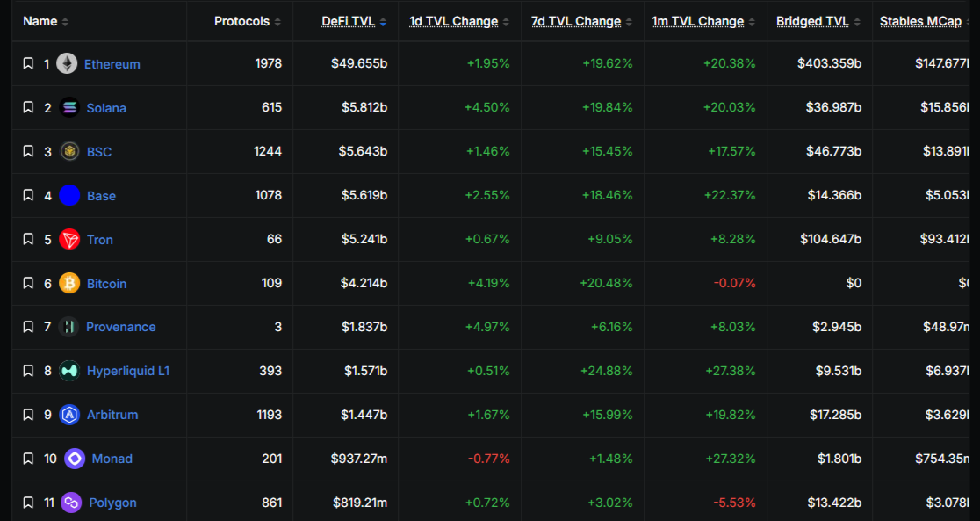Viewport: 980px width, 521px height.
Task: Click the Bridged TVL column header
Action: (812, 21)
